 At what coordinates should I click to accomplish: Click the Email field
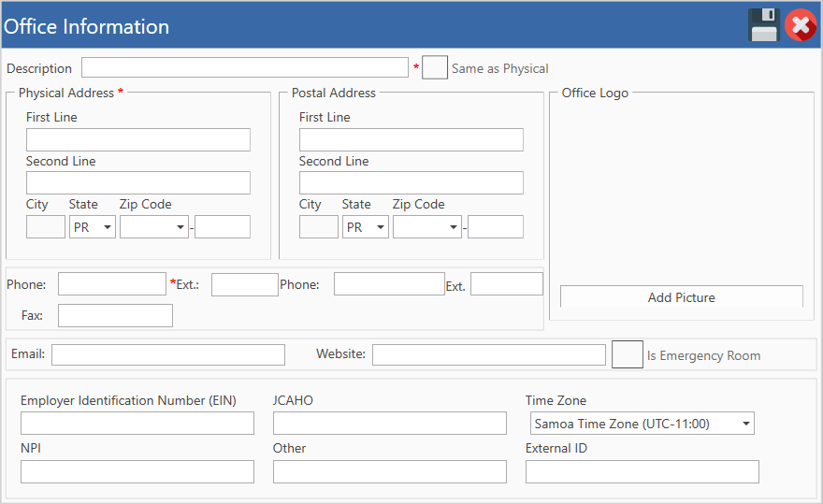point(168,355)
